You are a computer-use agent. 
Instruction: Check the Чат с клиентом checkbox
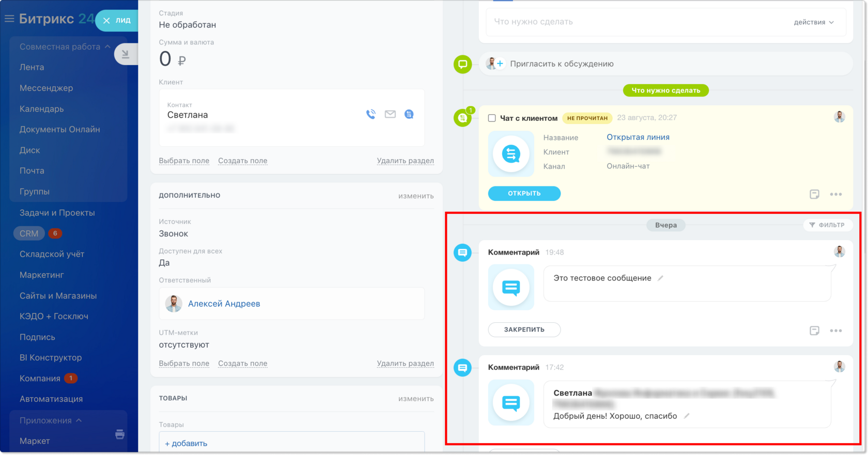tap(492, 118)
